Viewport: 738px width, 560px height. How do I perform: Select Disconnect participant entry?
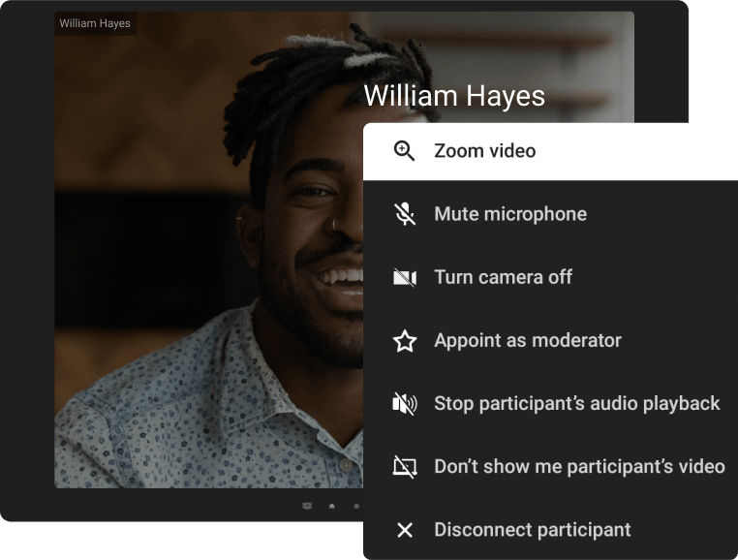point(532,530)
